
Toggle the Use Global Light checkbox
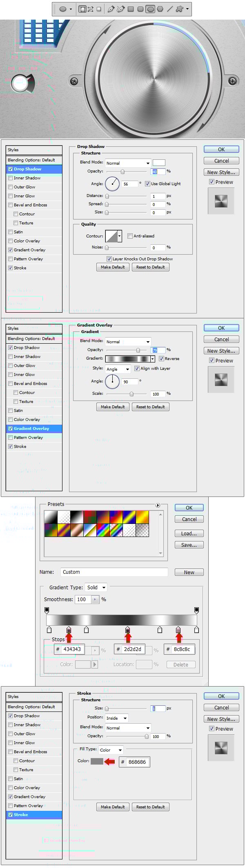(x=148, y=184)
